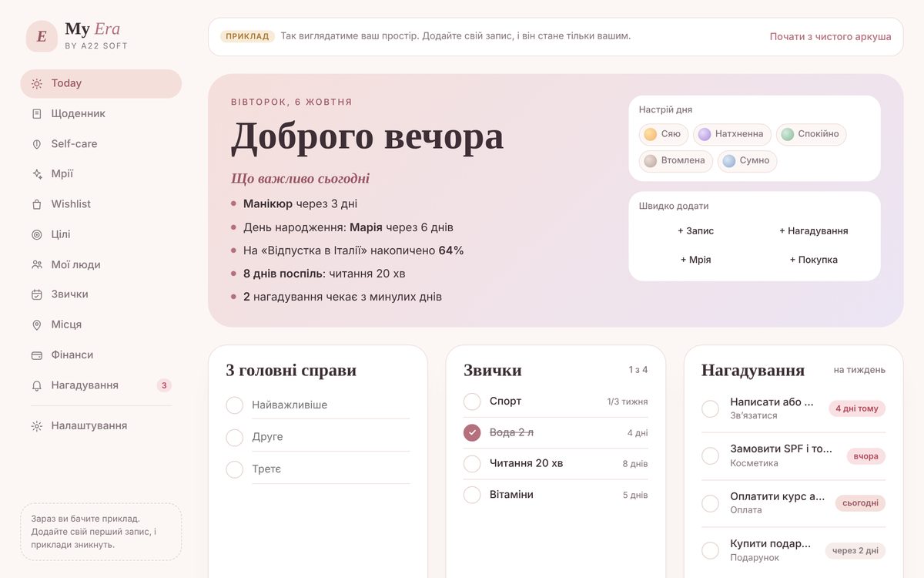Mark the Вітаміни habit done
Screen dimensions: 924x578
(x=472, y=495)
